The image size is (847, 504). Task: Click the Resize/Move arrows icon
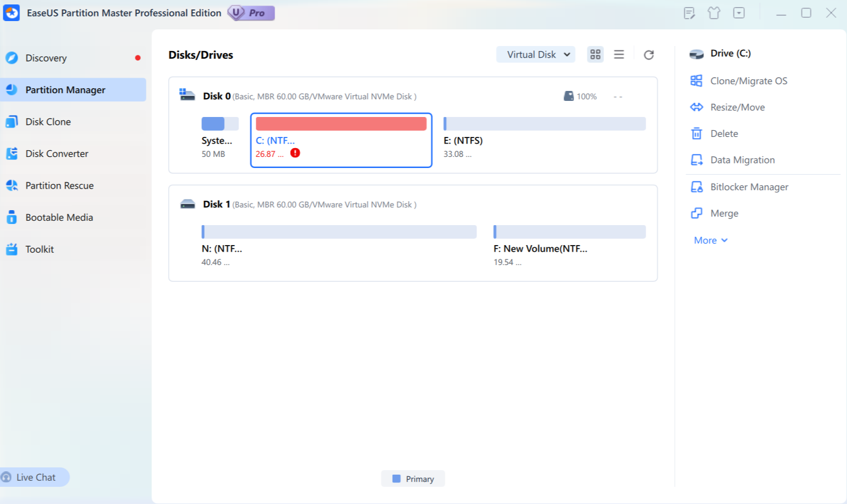coord(696,107)
